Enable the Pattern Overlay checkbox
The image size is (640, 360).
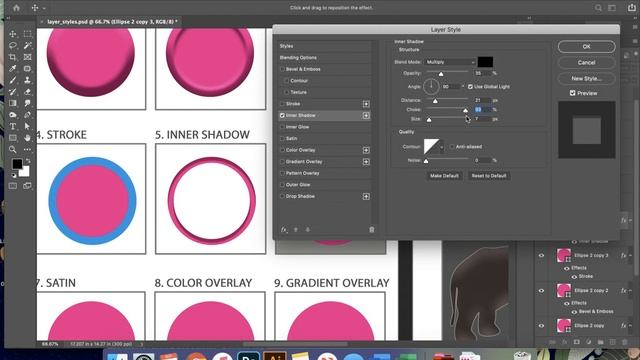pos(282,173)
